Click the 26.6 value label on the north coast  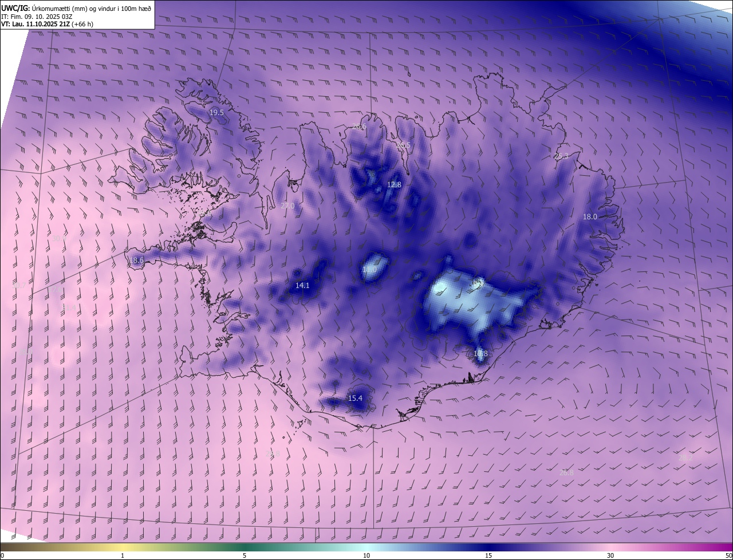tap(359, 127)
